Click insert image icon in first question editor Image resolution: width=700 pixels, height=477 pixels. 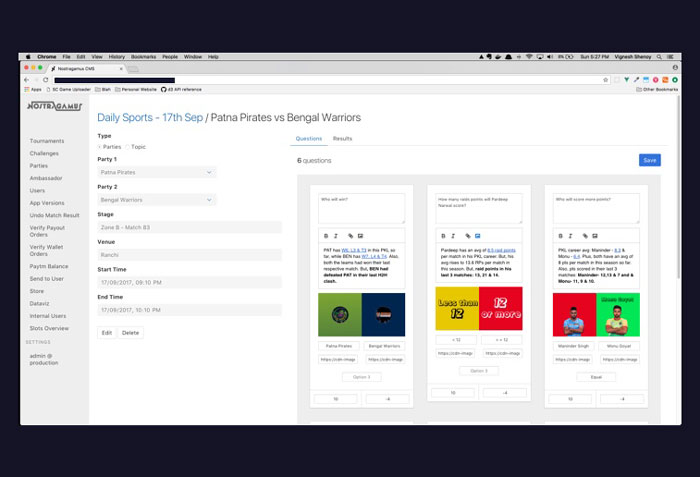click(361, 236)
